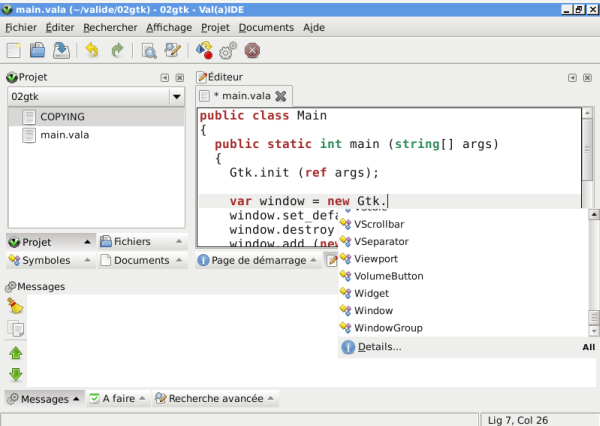The width and height of the screenshot is (600, 426).
Task: Close the main.vala editor tab
Action: [x=281, y=96]
